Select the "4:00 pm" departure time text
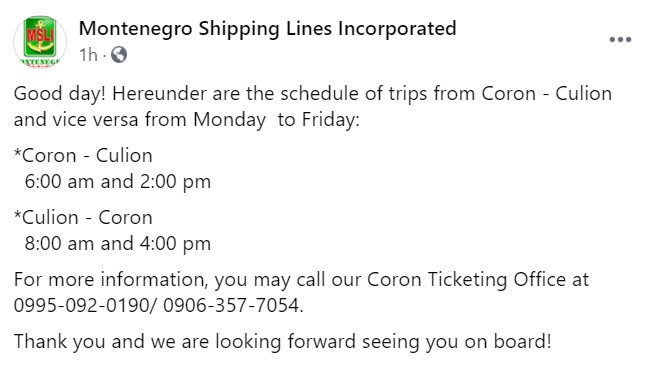Image resolution: width=661 pixels, height=367 pixels. click(x=175, y=244)
